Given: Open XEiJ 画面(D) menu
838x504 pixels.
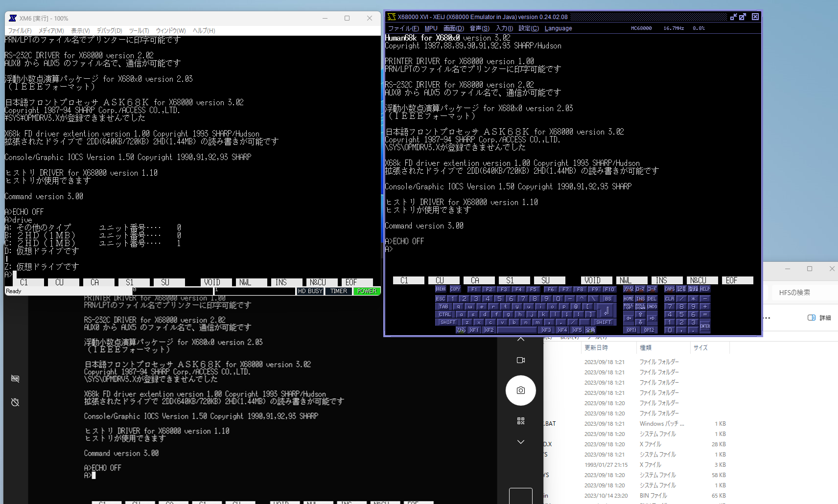Looking at the screenshot, I should [x=454, y=28].
